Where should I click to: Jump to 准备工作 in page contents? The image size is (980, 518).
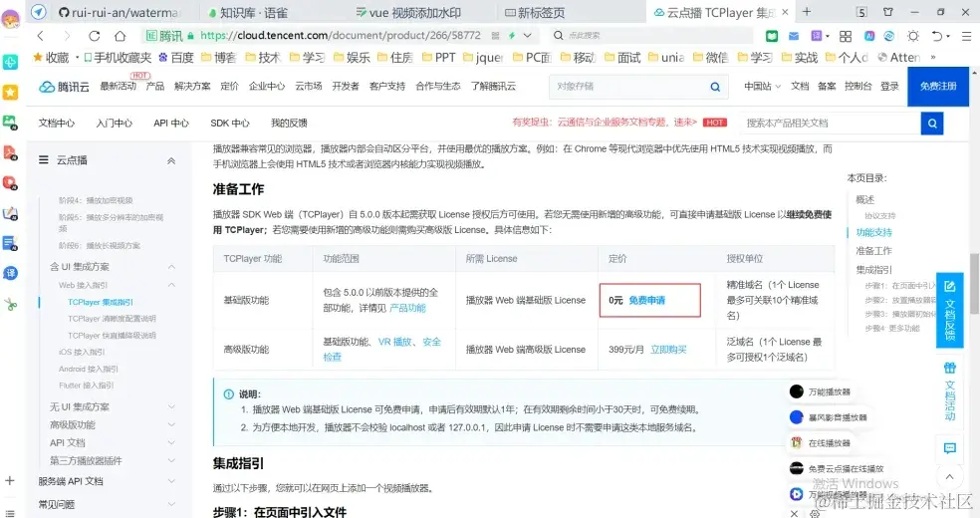coord(873,251)
